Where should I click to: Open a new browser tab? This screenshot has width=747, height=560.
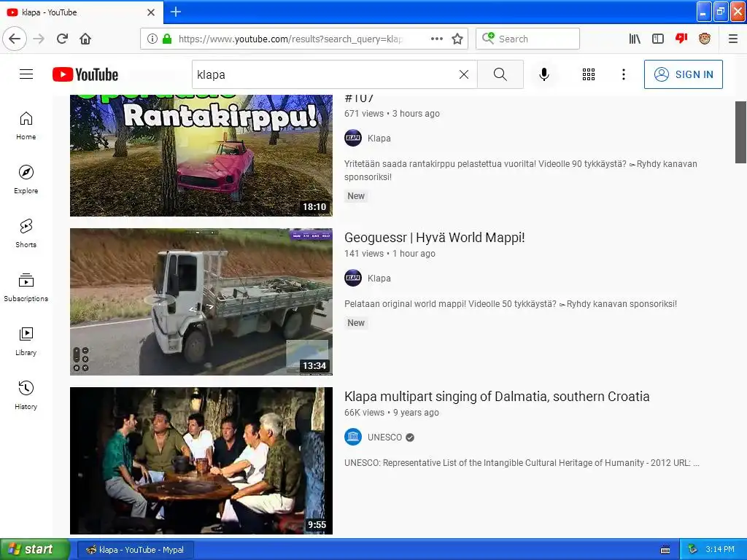(x=176, y=12)
